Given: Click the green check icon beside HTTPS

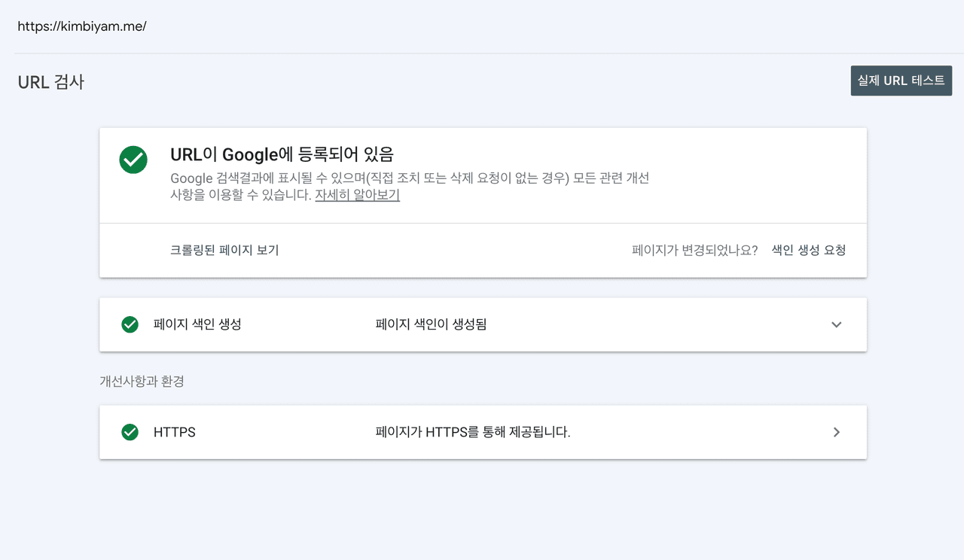Looking at the screenshot, I should coord(130,432).
